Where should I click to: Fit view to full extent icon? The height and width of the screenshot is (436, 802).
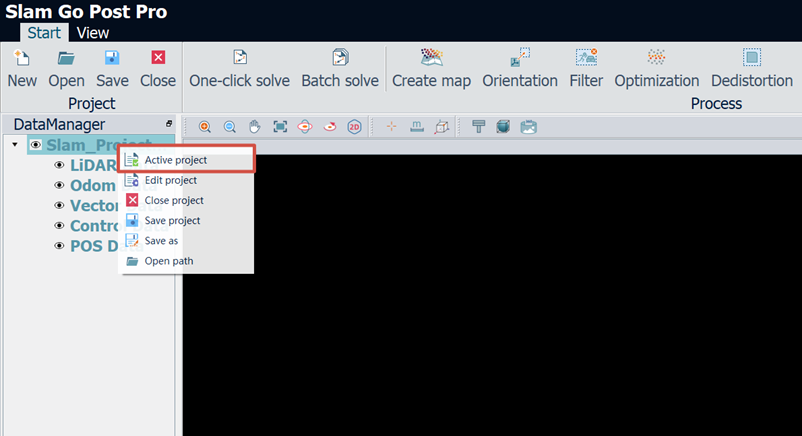[280, 126]
